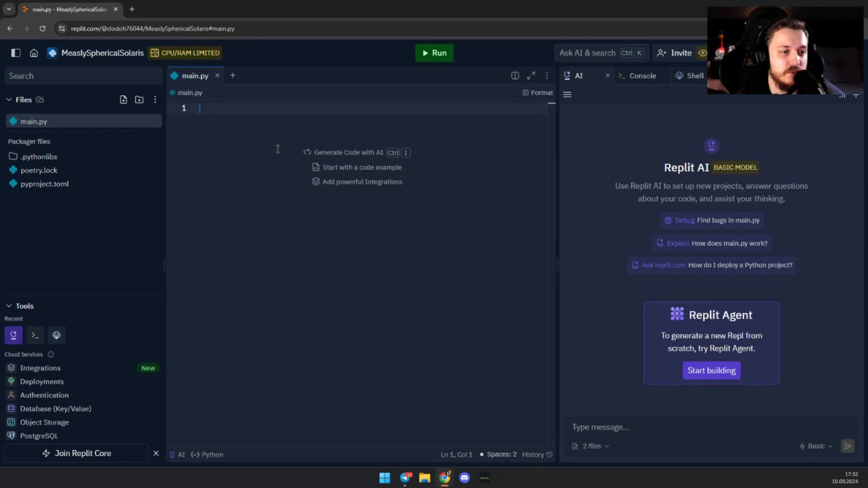Create a new file icon
This screenshot has width=868, height=488.
coord(123,99)
